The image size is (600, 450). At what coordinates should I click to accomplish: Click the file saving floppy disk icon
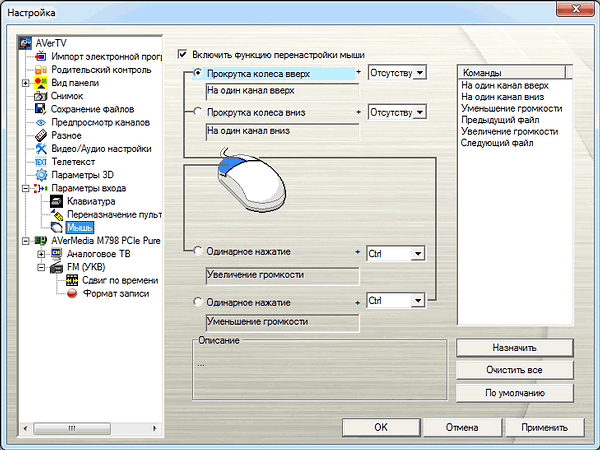[41, 109]
